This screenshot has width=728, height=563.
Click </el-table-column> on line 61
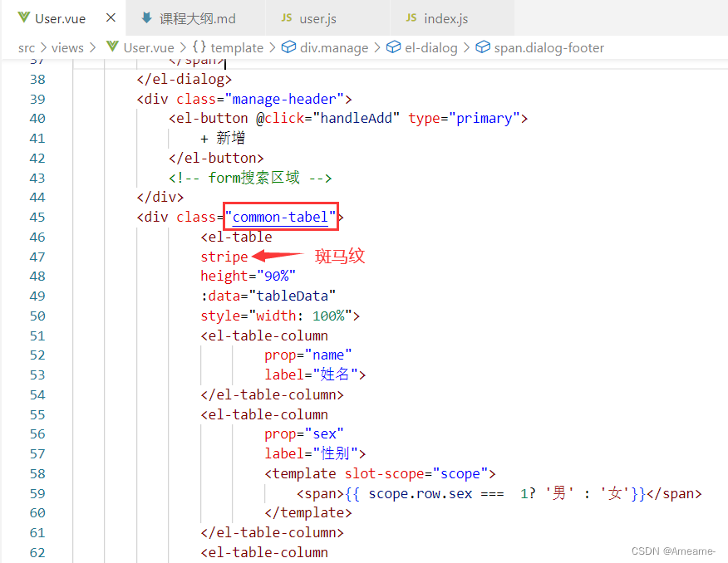coord(272,533)
